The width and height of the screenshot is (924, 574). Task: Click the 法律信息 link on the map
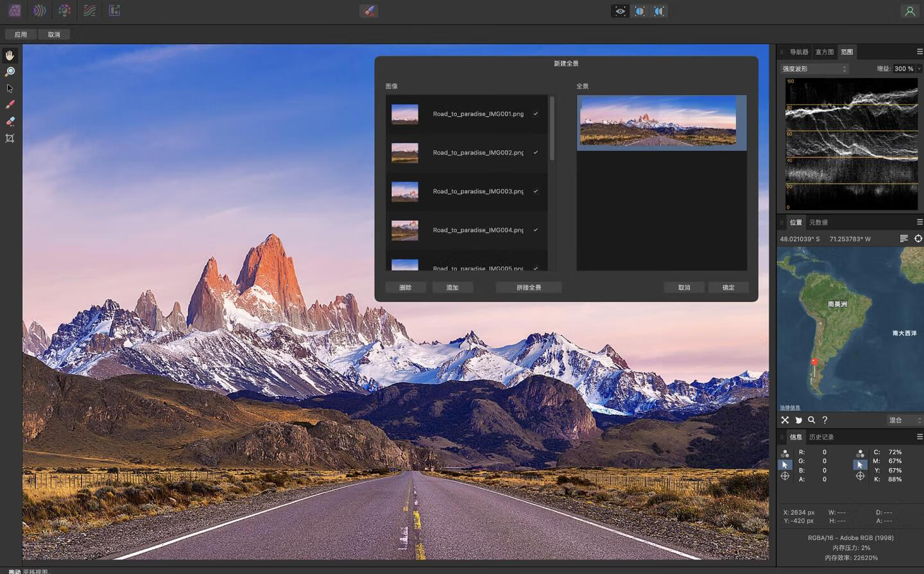coord(790,408)
